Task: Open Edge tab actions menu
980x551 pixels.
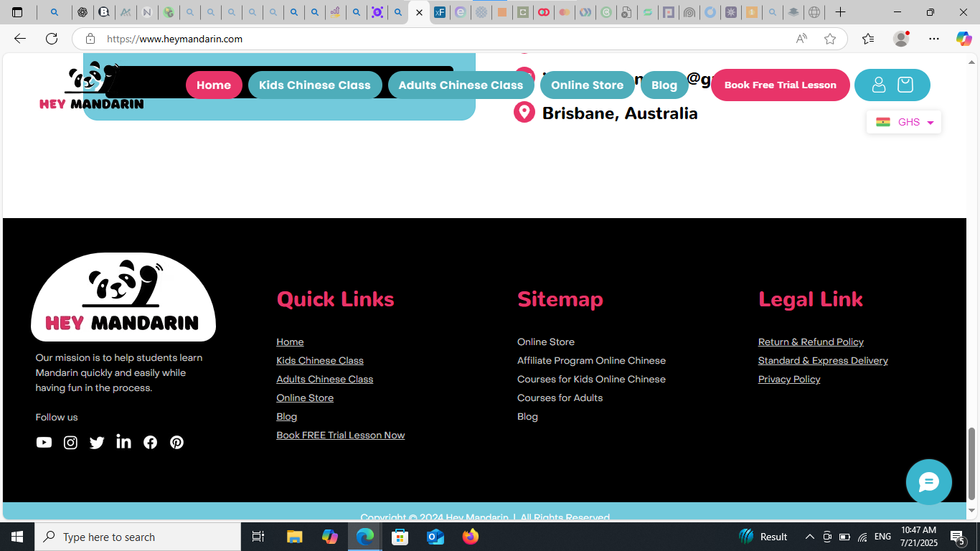Action: [x=17, y=12]
